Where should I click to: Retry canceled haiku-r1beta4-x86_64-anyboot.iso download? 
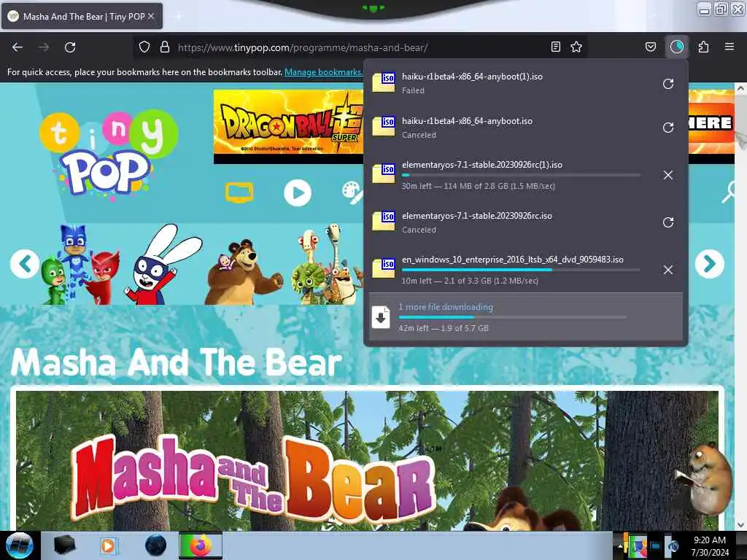pos(668,128)
